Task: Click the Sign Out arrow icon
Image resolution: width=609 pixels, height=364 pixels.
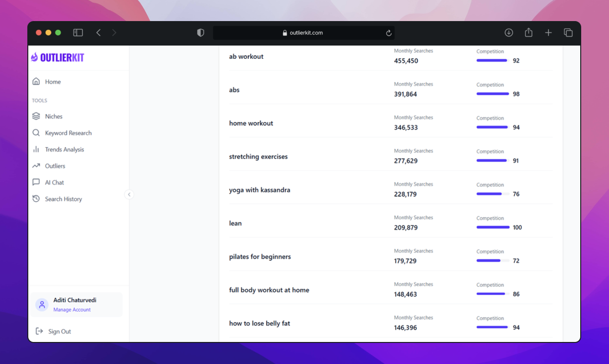Action: [39, 331]
